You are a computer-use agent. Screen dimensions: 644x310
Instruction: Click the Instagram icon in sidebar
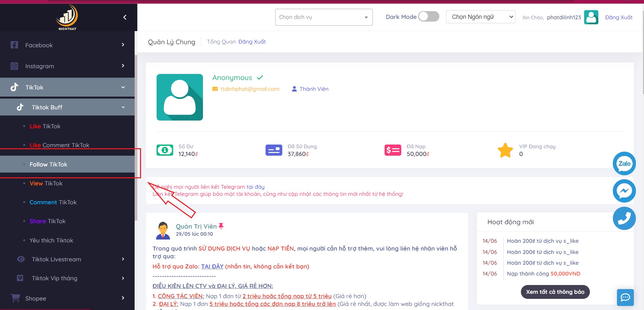coord(14,66)
